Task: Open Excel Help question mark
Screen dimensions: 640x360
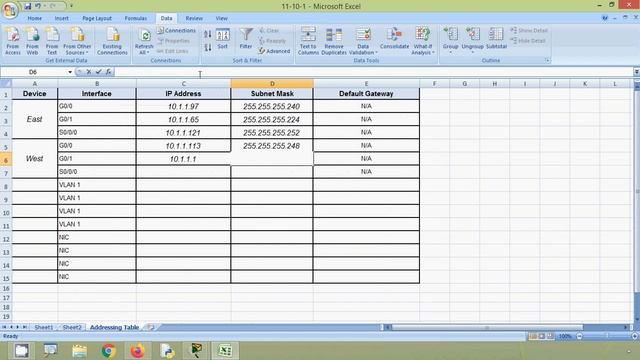Action: coord(605,18)
